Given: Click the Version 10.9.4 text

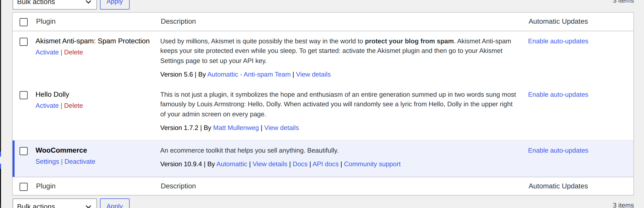Looking at the screenshot, I should point(181,164).
